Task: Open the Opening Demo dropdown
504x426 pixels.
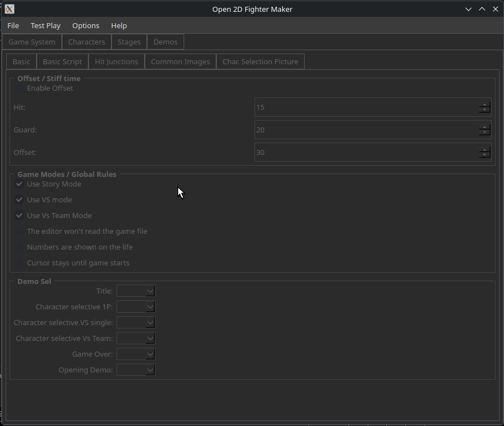Action: (136, 370)
